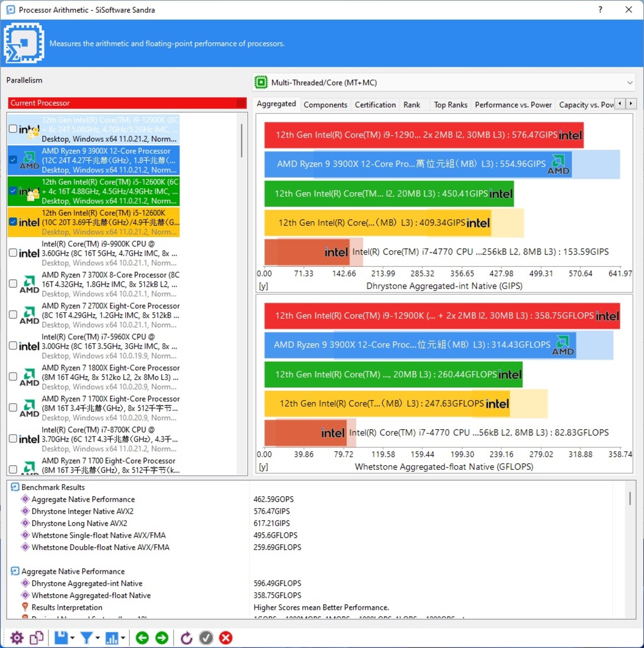The height and width of the screenshot is (648, 644).
Task: Click the bar chart icon in toolbar
Action: (112, 637)
